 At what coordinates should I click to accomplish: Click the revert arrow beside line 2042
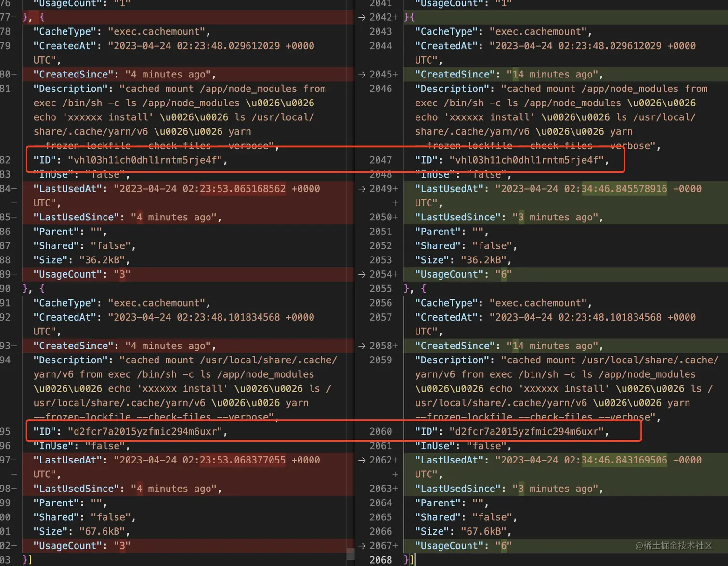coord(362,17)
